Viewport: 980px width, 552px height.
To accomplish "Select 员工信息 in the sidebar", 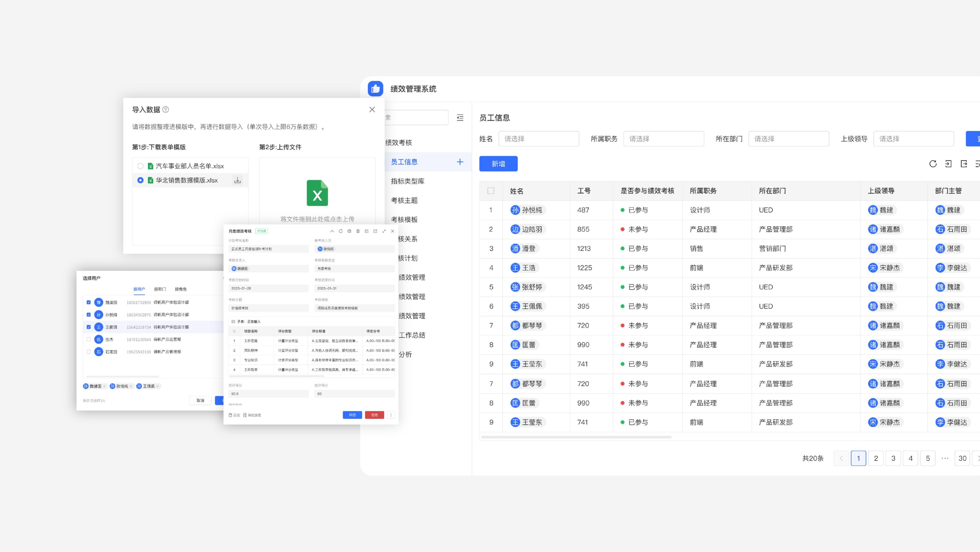I will 428,162.
